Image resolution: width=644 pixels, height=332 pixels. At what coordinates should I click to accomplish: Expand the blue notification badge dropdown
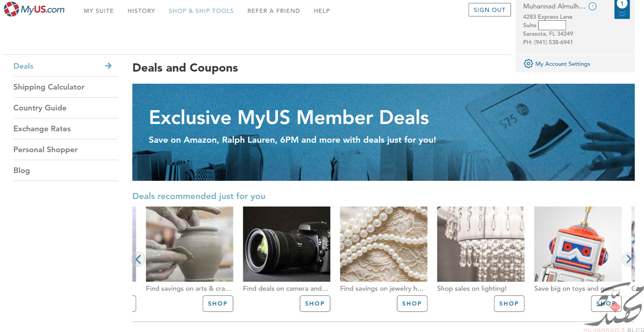coord(622,9)
